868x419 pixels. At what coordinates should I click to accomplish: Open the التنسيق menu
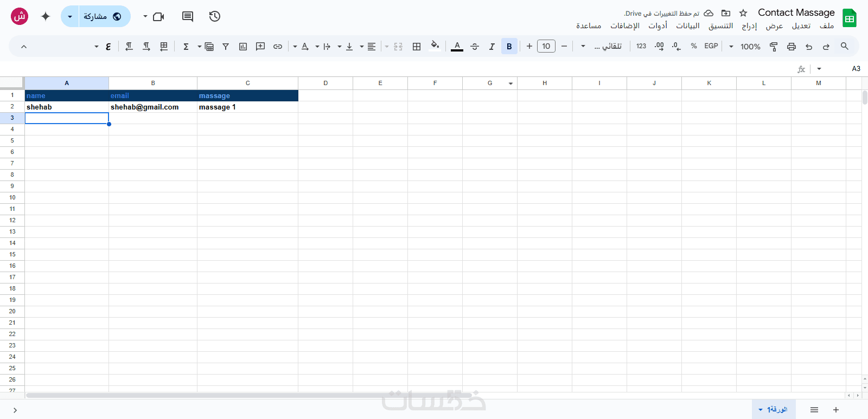coord(720,25)
